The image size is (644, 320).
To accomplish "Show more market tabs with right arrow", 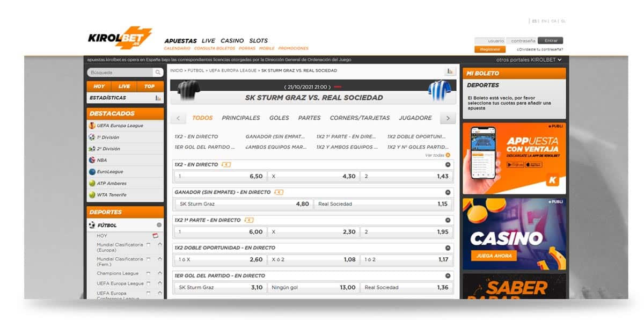I will (x=448, y=118).
